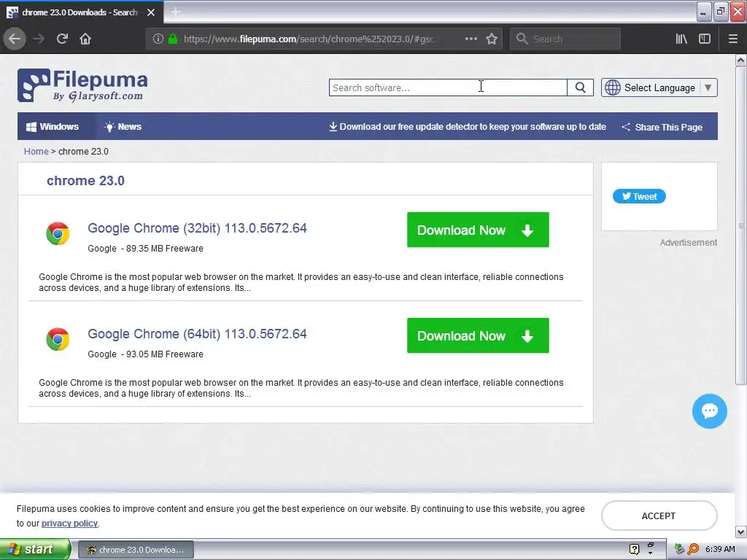Image resolution: width=747 pixels, height=560 pixels.
Task: Focus the browser toolbar Search box
Action: pos(565,39)
